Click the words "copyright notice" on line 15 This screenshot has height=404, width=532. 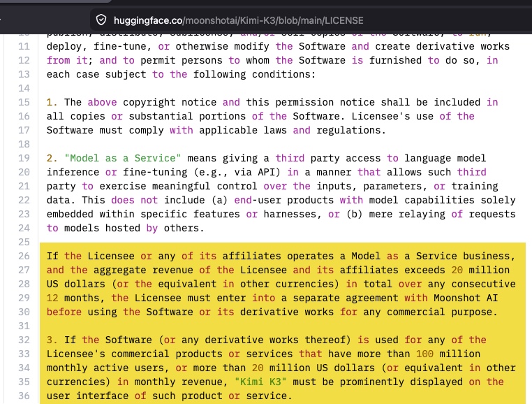(x=170, y=102)
